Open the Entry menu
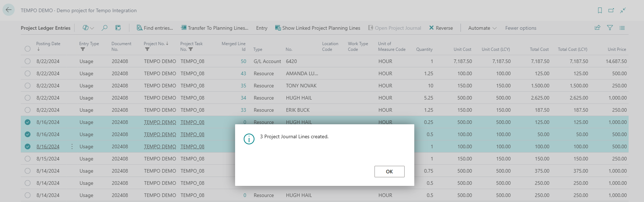The image size is (644, 202). pyautogui.click(x=262, y=28)
